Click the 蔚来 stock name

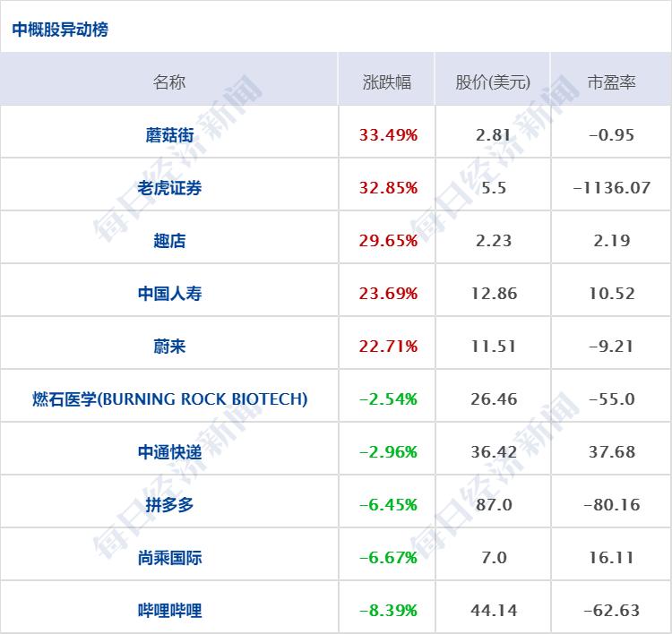click(169, 347)
